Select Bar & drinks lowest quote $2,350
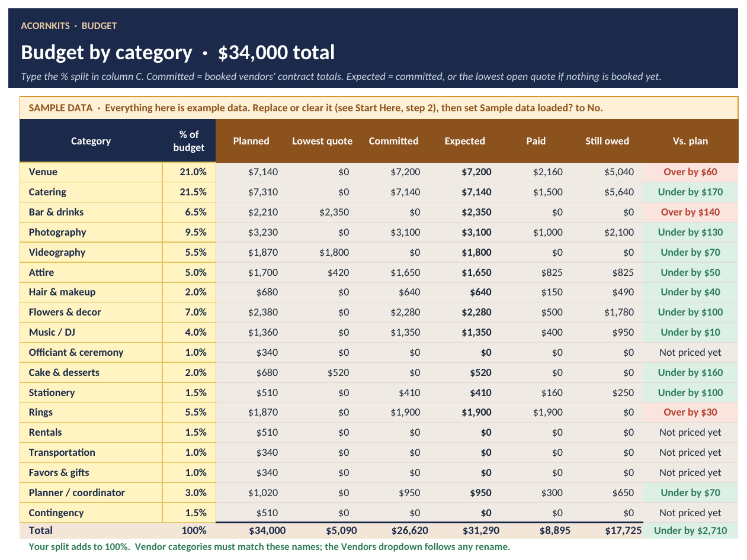This screenshot has height=560, width=747. pyautogui.click(x=322, y=212)
